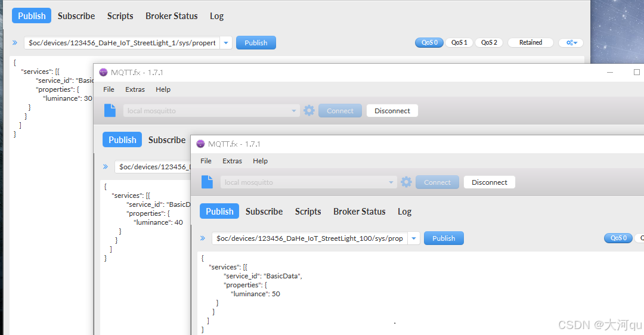Click the StreetLight_1 topic field in back window
The height and width of the screenshot is (335, 644).
pyautogui.click(x=122, y=43)
